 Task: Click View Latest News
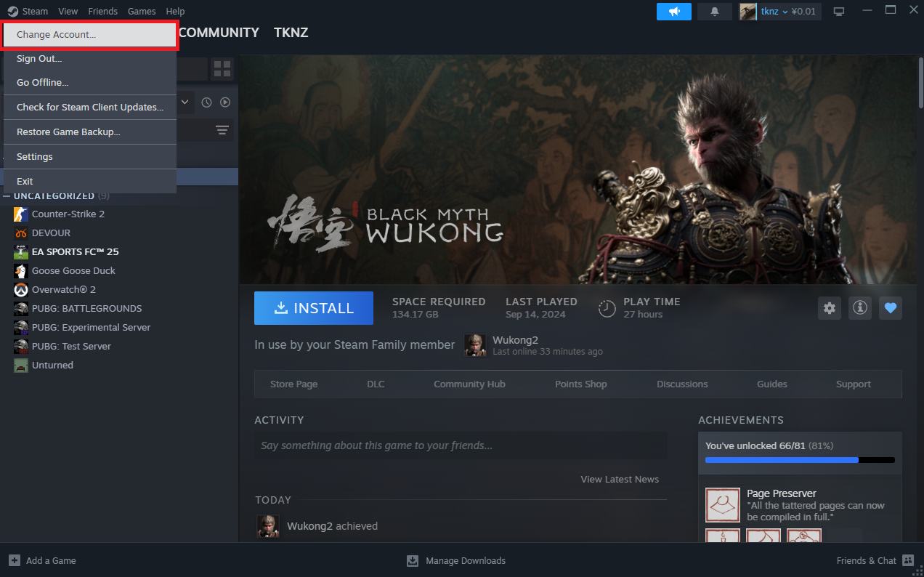pos(620,479)
